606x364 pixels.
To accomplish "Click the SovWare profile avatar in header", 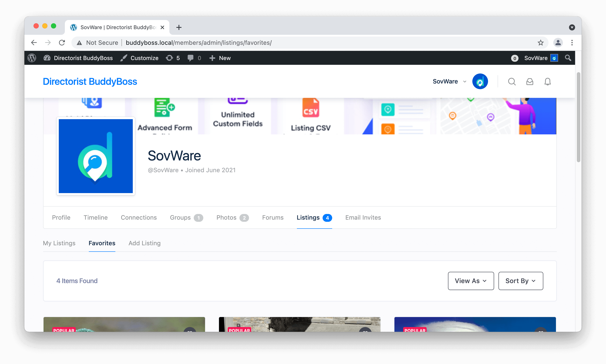I will (480, 81).
